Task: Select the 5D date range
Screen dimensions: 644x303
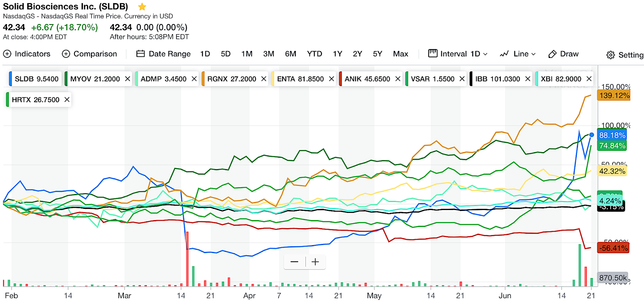Action: 226,54
